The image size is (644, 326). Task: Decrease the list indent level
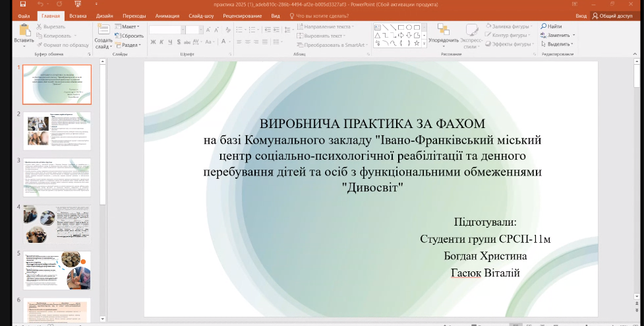(268, 30)
